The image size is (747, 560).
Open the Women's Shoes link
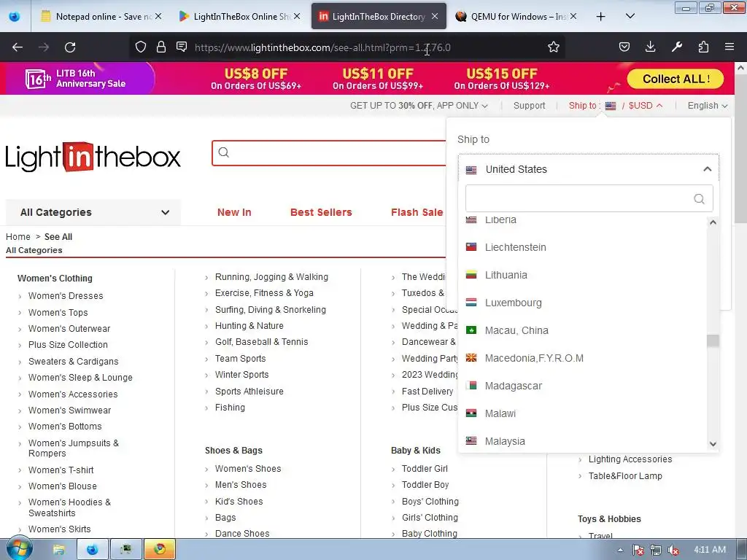pyautogui.click(x=248, y=469)
